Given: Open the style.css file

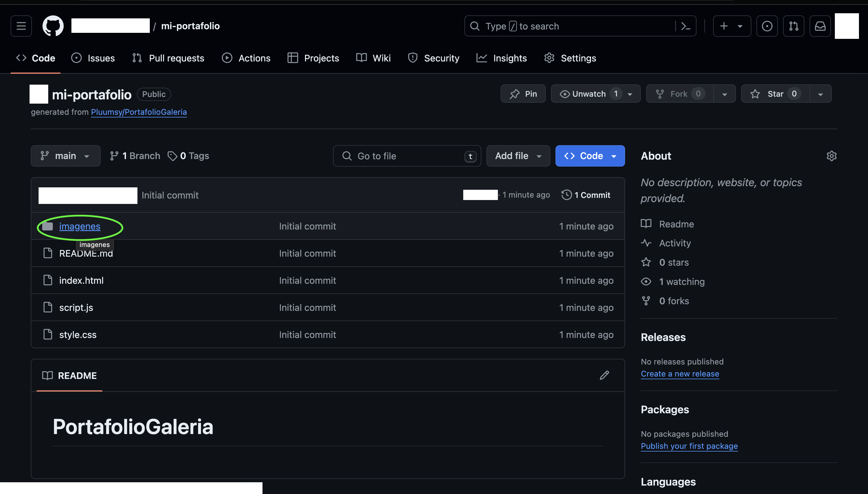Looking at the screenshot, I should [78, 335].
